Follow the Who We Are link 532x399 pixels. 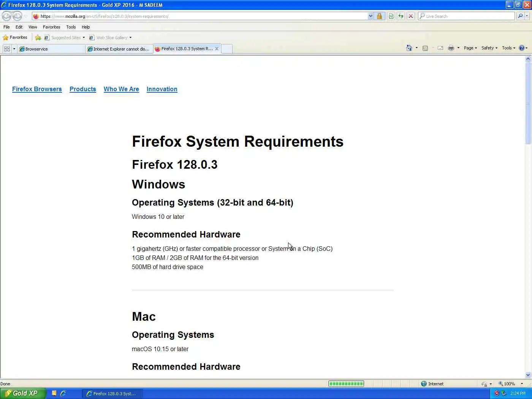[x=121, y=89]
